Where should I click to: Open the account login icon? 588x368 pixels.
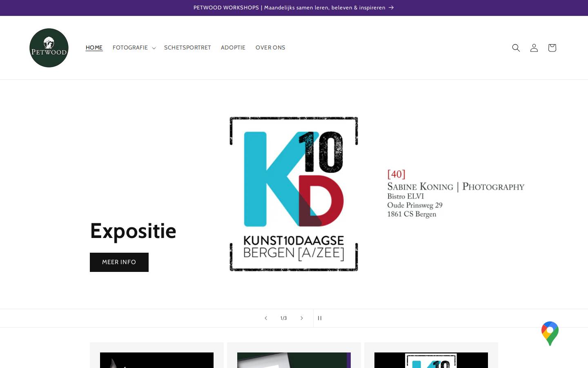pos(534,48)
